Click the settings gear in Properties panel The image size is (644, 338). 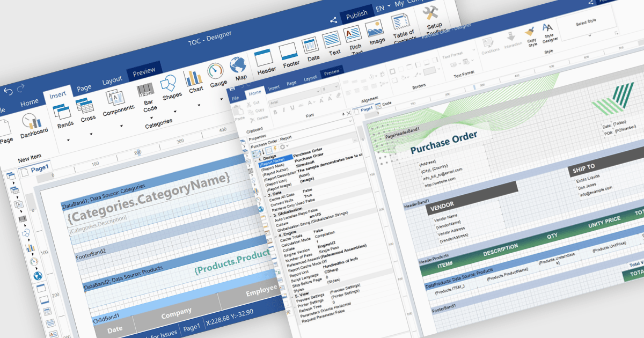[282, 147]
